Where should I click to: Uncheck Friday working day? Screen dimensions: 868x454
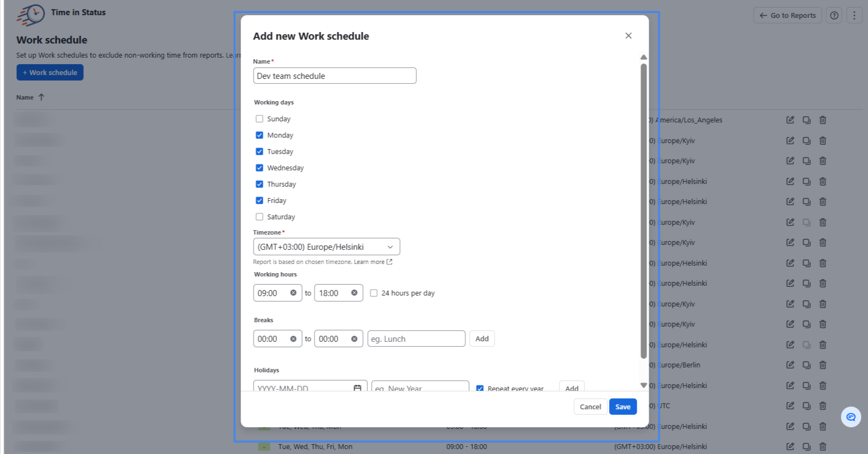click(260, 200)
